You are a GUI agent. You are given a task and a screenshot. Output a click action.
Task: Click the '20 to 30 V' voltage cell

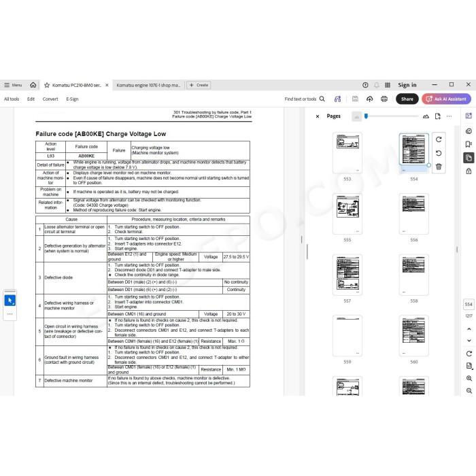pyautogui.click(x=236, y=314)
